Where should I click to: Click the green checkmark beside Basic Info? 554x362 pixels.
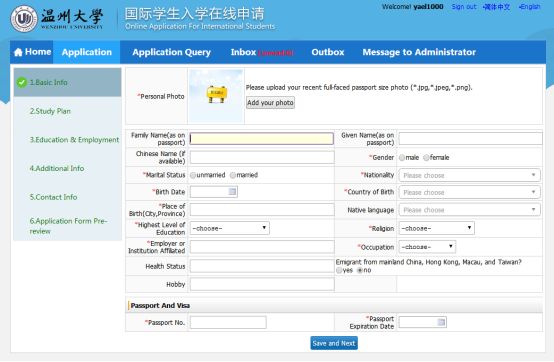click(x=22, y=82)
